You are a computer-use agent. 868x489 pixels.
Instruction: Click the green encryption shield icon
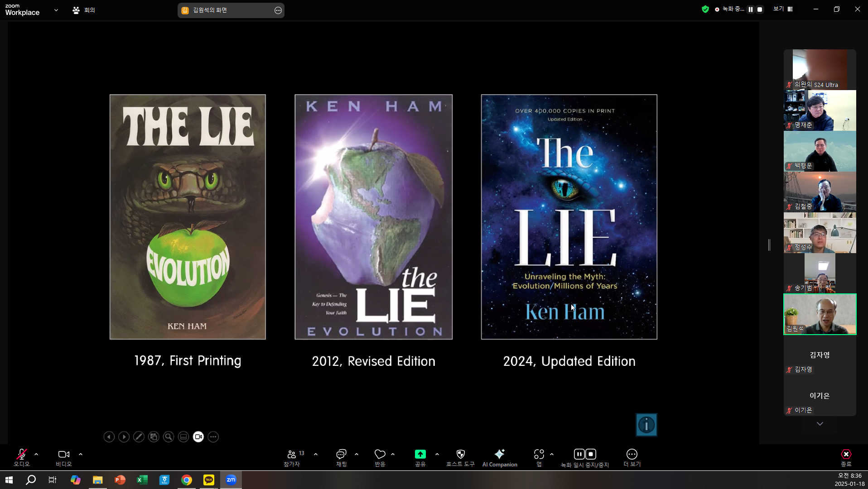(705, 9)
